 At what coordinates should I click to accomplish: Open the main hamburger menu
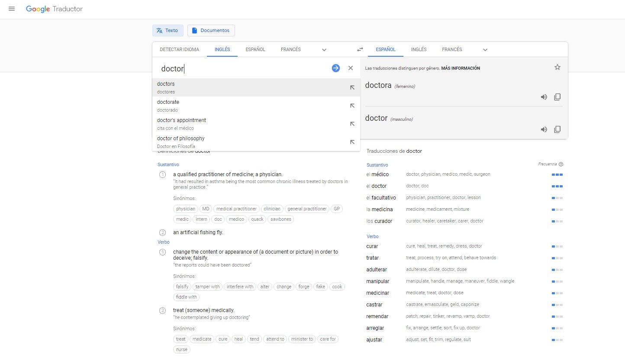click(x=12, y=9)
